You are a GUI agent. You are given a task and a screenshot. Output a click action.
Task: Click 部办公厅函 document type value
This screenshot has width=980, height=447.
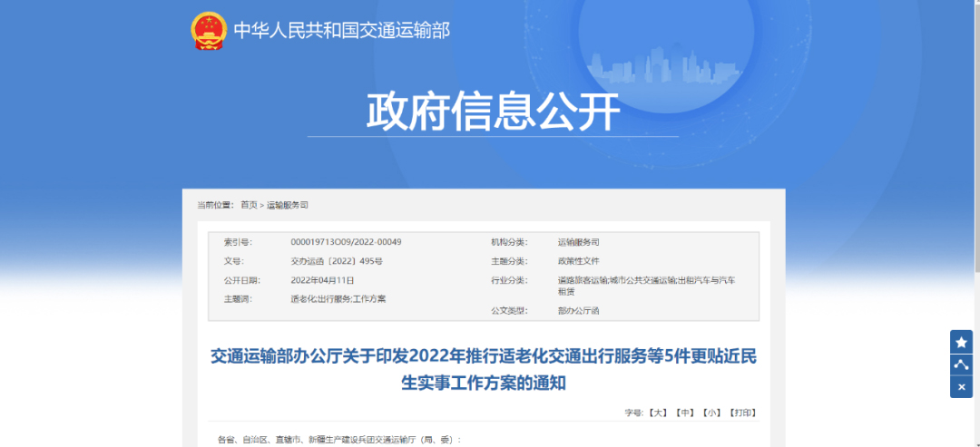coord(578,311)
